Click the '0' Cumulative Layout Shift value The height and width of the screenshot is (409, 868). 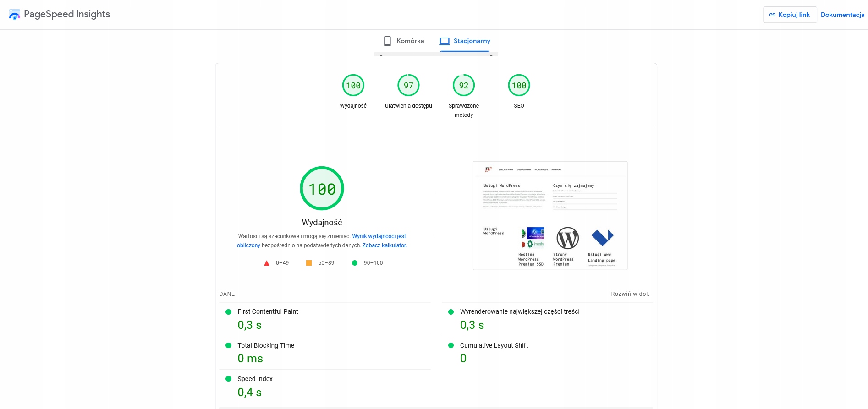click(463, 359)
